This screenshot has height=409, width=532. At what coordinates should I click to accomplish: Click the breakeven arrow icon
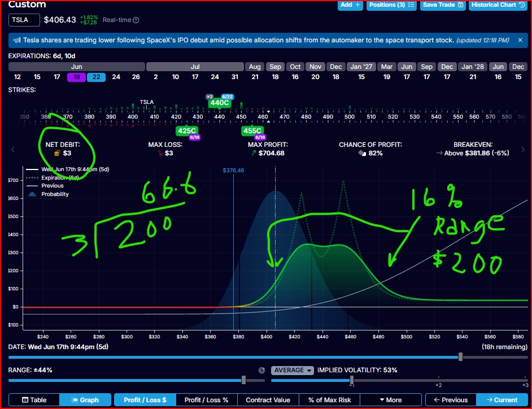pos(439,154)
